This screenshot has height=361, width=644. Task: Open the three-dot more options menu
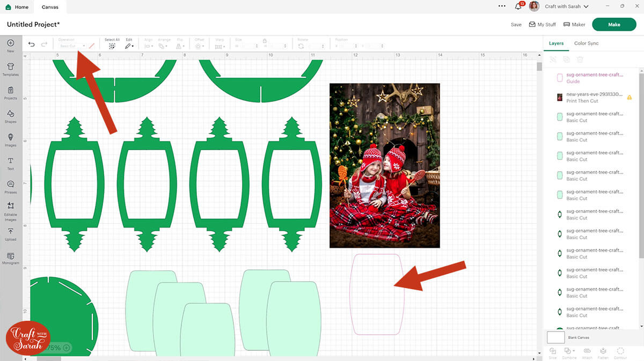[502, 6]
